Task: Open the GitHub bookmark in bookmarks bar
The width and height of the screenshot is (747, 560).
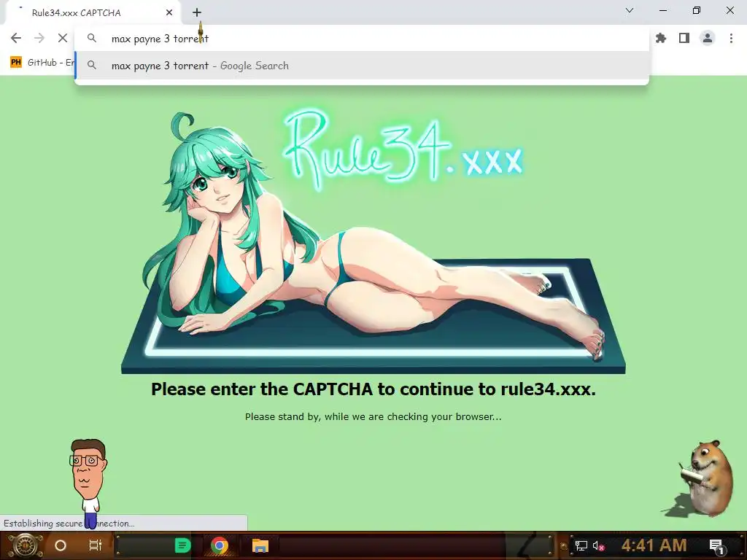Action: pos(42,63)
